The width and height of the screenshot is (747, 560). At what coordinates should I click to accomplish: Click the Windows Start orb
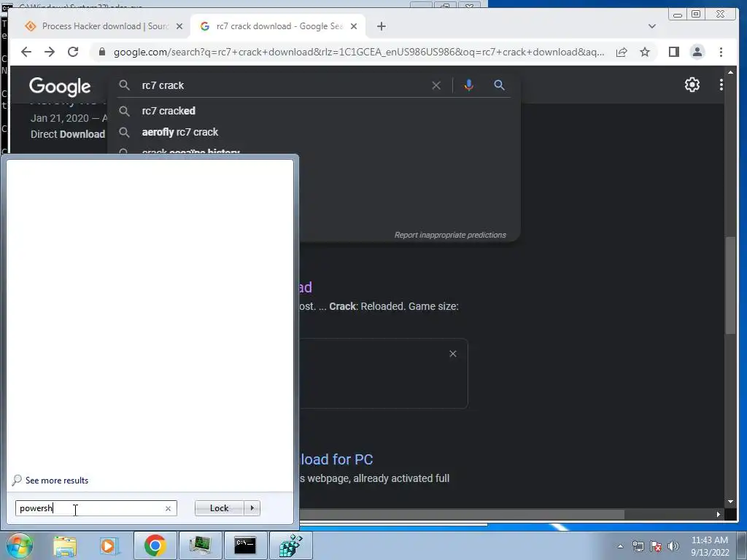(20, 545)
